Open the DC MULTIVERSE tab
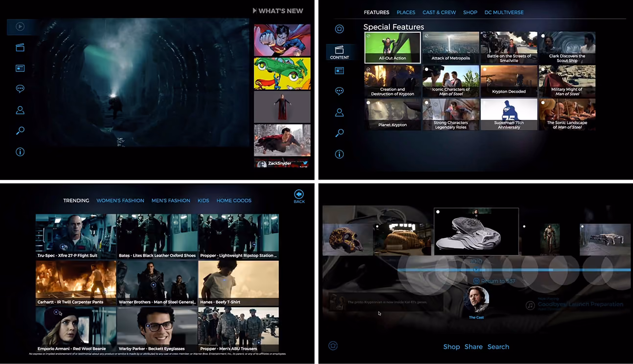 point(504,12)
